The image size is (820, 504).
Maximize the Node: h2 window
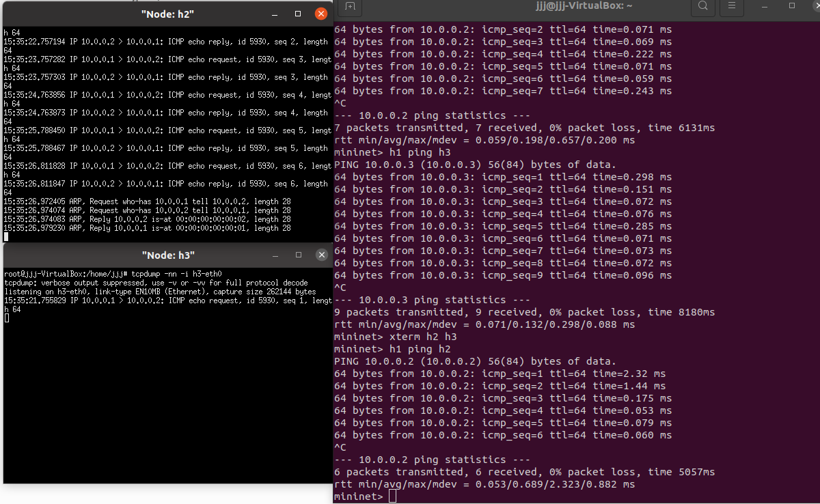298,14
